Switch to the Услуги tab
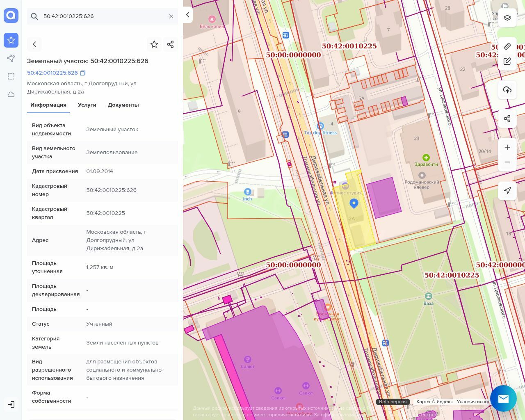Image resolution: width=525 pixels, height=420 pixels. click(87, 105)
